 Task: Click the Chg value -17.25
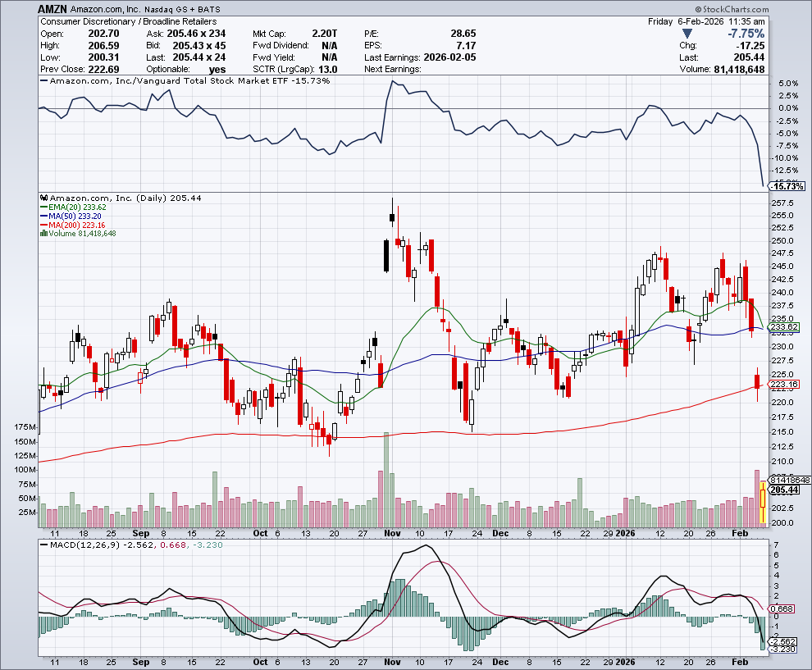750,46
